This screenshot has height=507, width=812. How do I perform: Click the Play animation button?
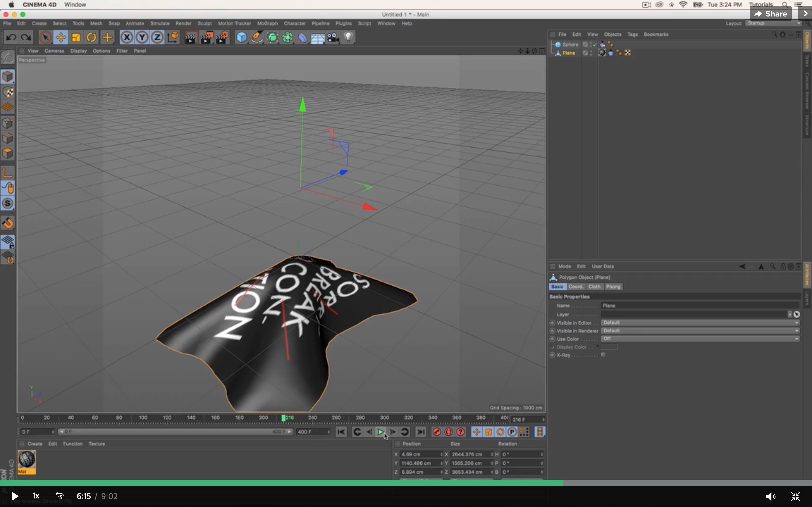(380, 432)
